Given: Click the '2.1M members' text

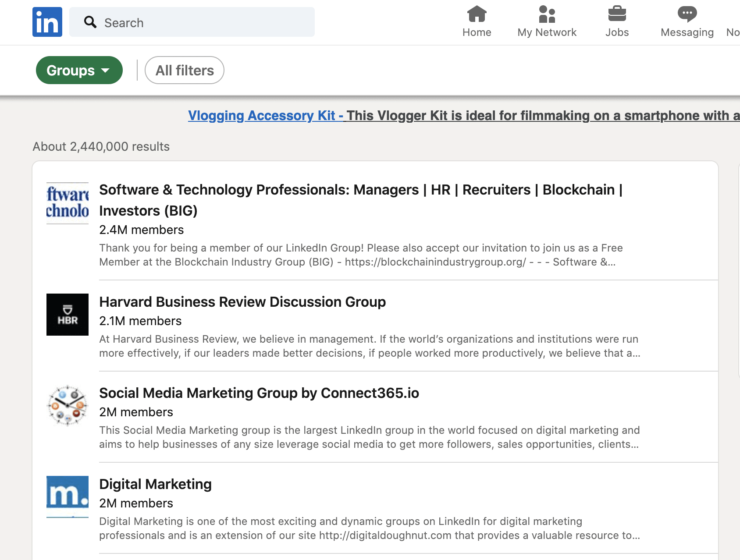Looking at the screenshot, I should tap(140, 321).
